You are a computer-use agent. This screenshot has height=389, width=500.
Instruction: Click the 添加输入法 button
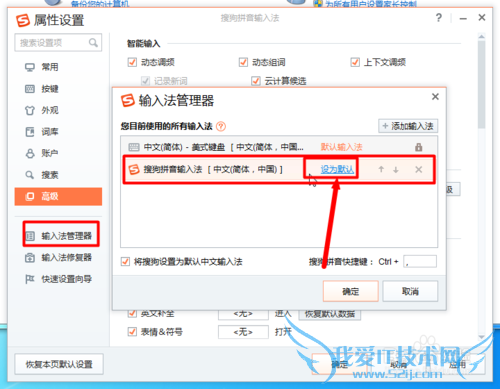[x=408, y=126]
